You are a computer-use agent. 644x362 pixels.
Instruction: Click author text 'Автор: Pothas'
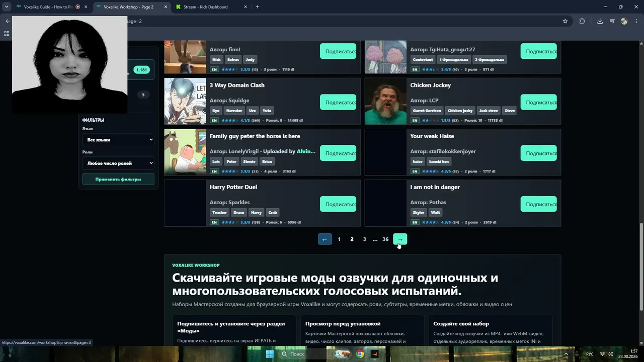[x=428, y=202]
